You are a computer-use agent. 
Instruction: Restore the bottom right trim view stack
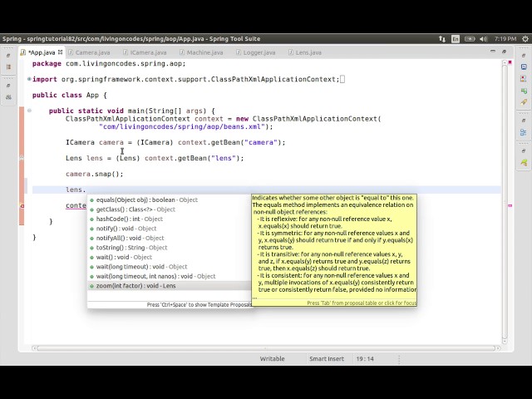click(x=524, y=150)
